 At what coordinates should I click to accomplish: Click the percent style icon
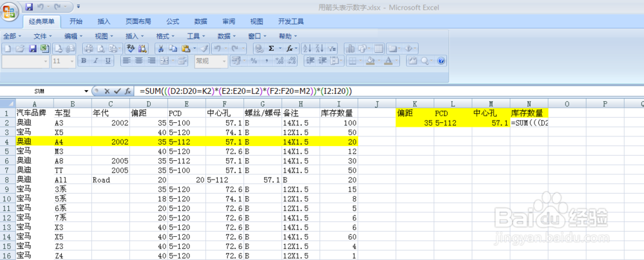tap(254, 61)
